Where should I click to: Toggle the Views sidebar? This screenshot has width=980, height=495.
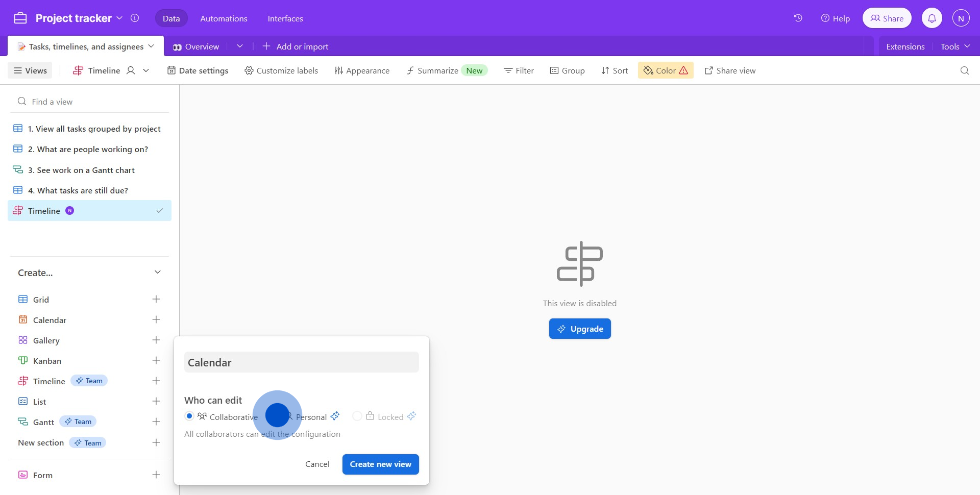click(30, 70)
